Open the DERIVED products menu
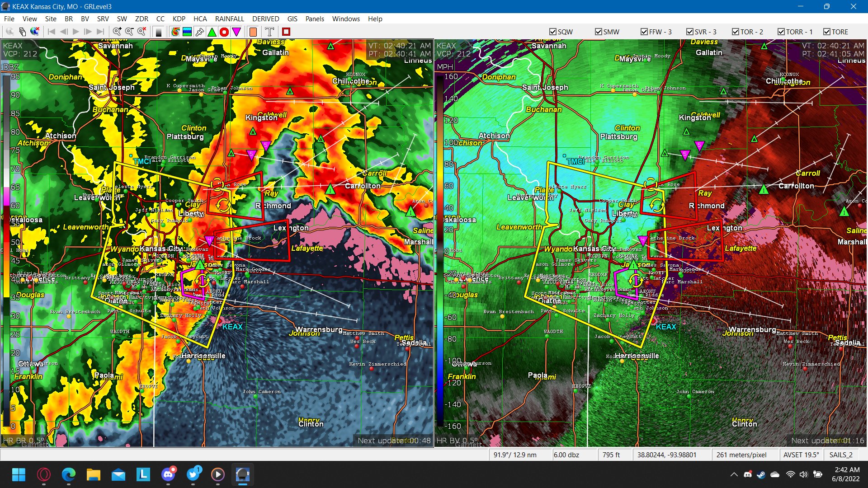The width and height of the screenshot is (868, 488). (x=265, y=19)
